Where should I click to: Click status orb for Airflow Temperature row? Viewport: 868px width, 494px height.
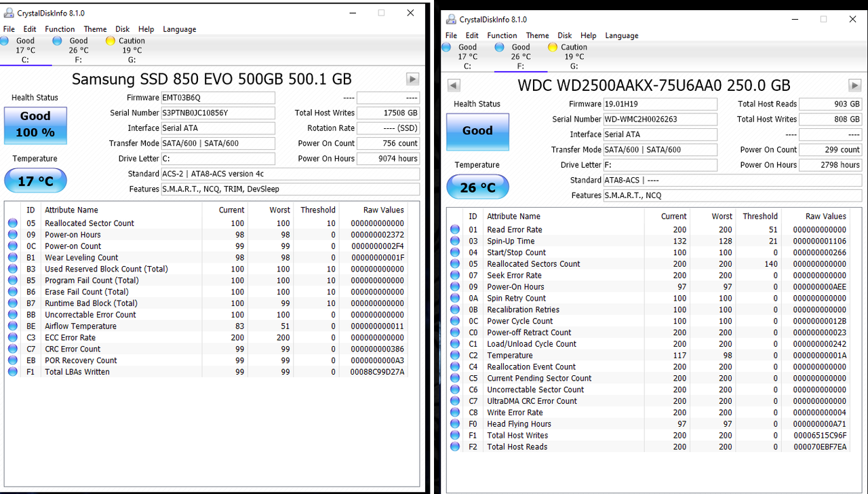(x=12, y=326)
